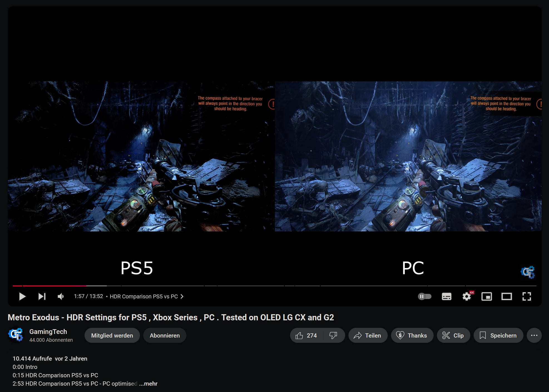Open the Thanks donation option
Screen dimensions: 549x392
point(412,336)
